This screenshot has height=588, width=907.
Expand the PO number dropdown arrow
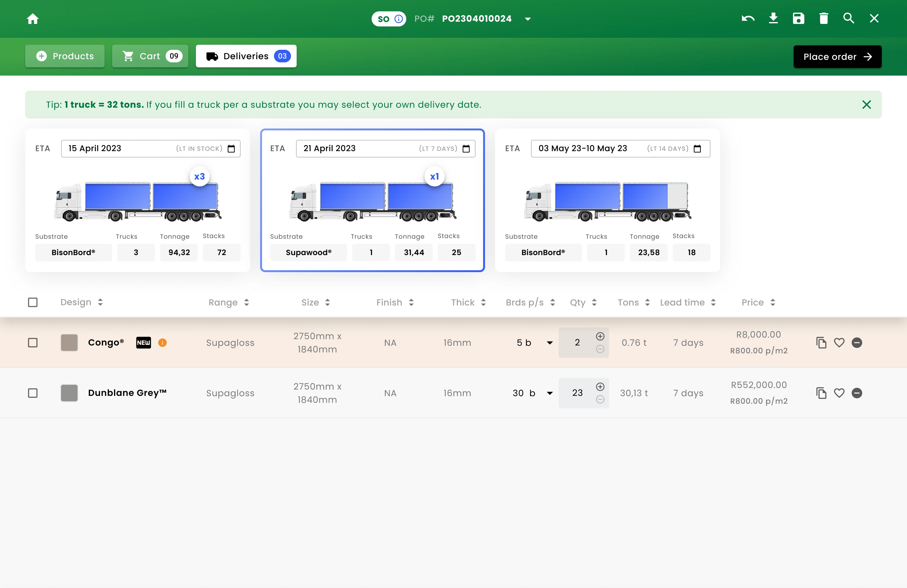(528, 19)
